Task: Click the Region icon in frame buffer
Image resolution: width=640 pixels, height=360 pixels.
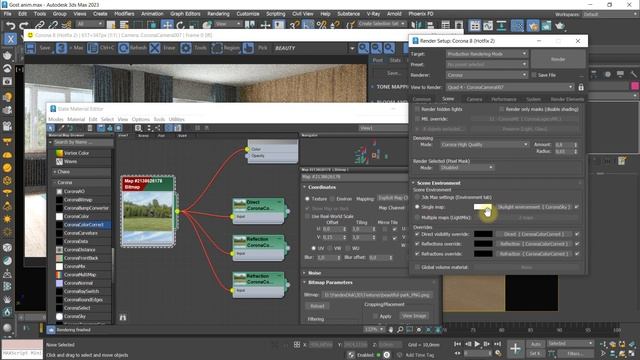Action: 217,48
